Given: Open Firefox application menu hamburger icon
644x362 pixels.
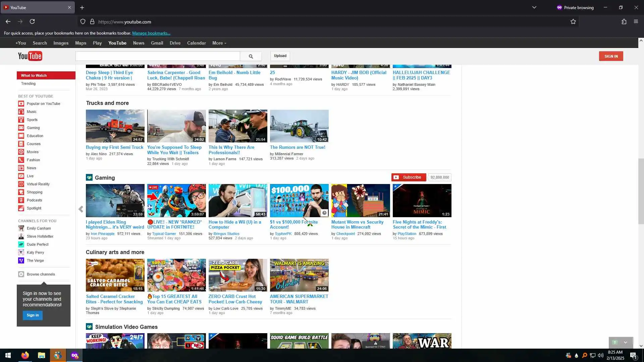Looking at the screenshot, I should pos(636,22).
